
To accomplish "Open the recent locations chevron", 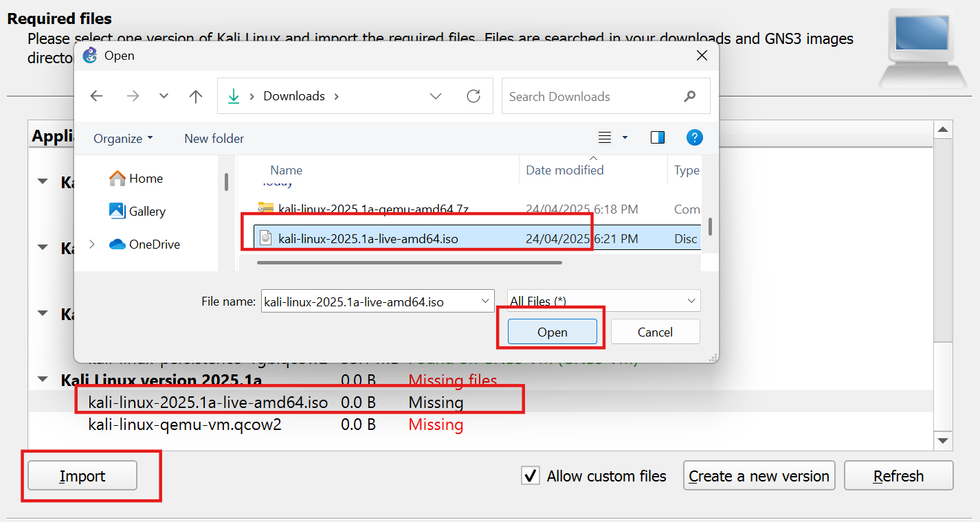I will coord(164,96).
